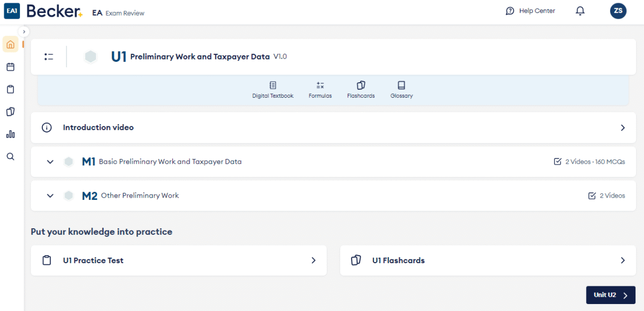Expand the M2 Other Preliminary Work module

click(x=50, y=196)
